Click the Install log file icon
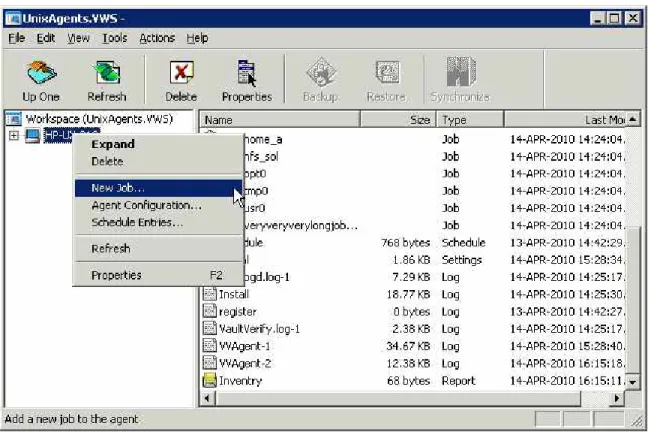This screenshot has width=648, height=432. point(210,294)
